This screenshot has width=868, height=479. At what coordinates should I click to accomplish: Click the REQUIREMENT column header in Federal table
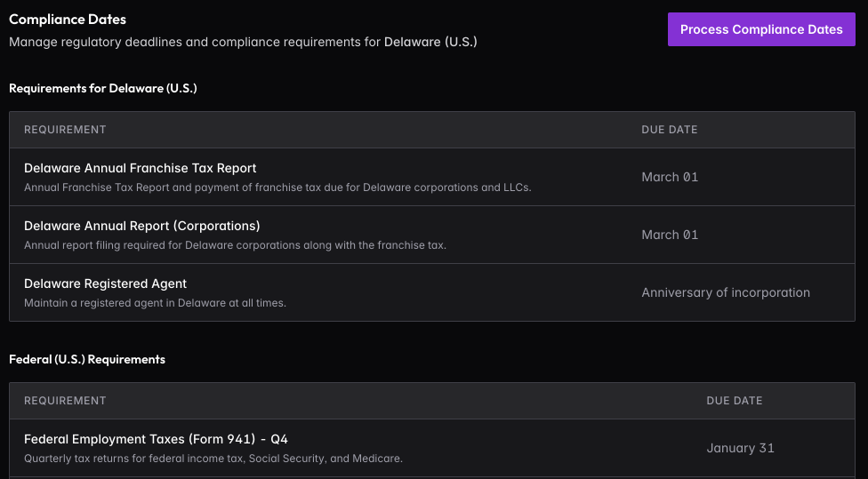point(65,401)
